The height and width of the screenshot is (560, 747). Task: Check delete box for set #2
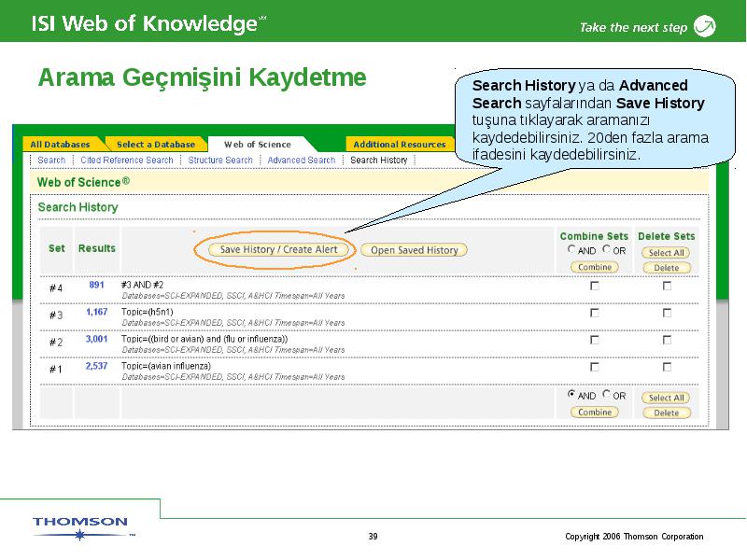pyautogui.click(x=667, y=340)
